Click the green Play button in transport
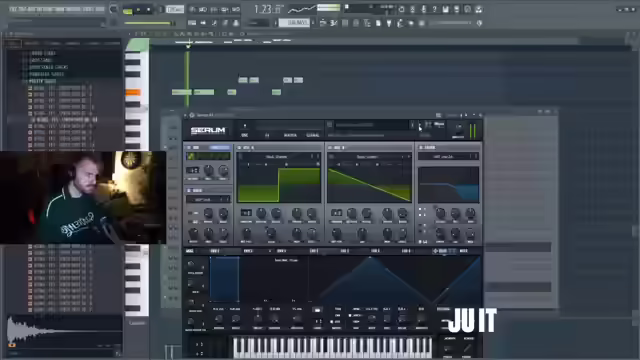Screen dimensions: 640x360 (128, 10)
